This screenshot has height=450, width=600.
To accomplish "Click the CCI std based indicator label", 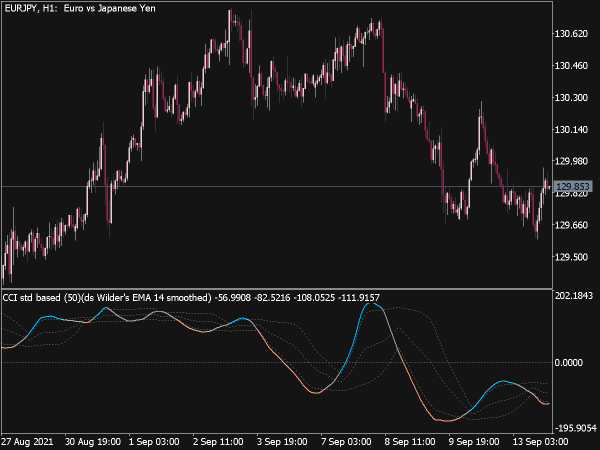I will coord(107,298).
